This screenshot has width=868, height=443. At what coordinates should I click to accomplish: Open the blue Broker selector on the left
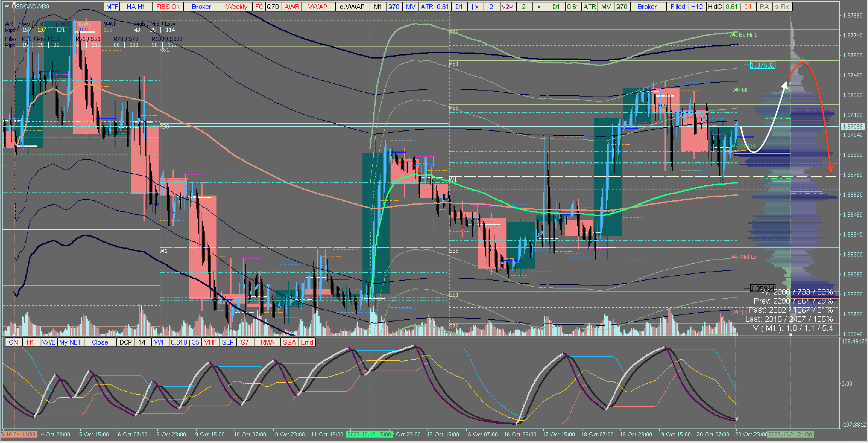(201, 7)
